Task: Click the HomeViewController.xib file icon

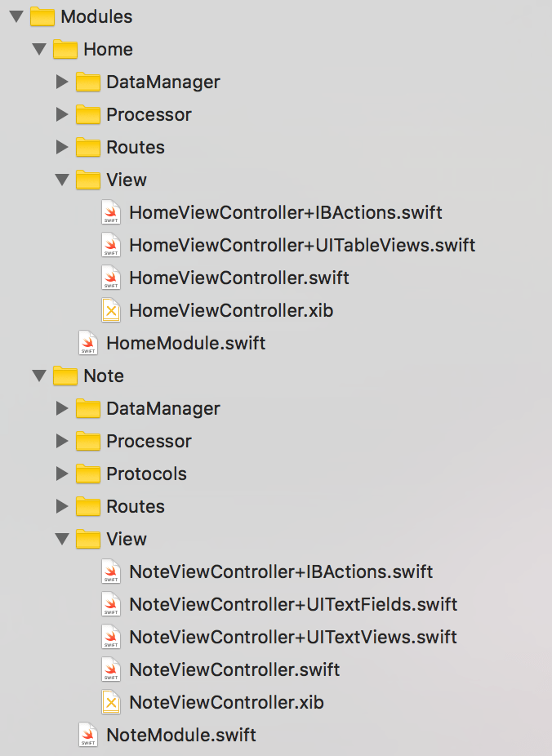Action: pyautogui.click(x=110, y=310)
